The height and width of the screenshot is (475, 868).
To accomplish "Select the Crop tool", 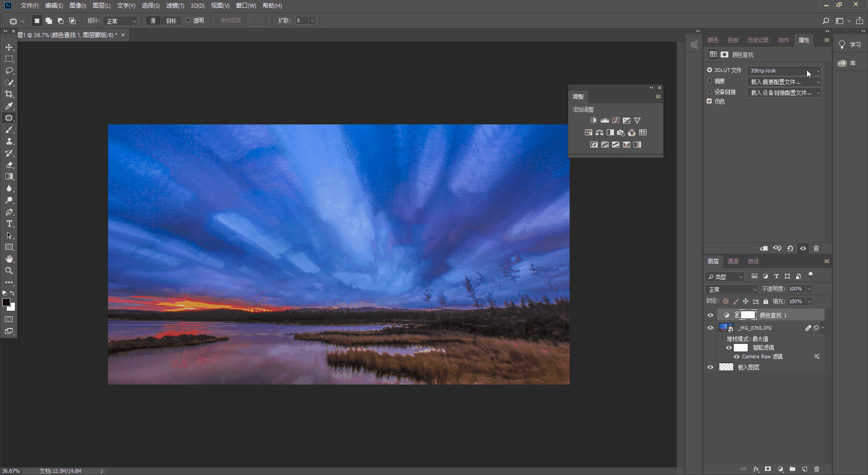I will coord(9,94).
